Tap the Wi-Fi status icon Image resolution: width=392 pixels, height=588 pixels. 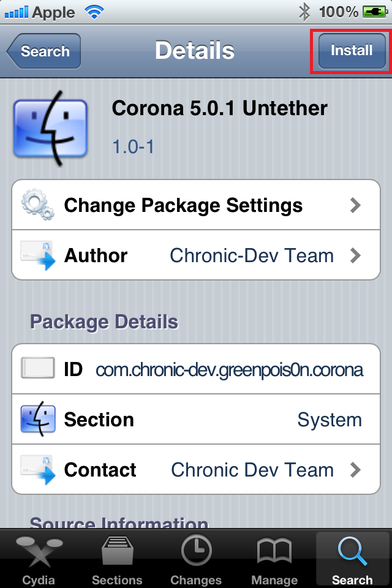pyautogui.click(x=94, y=11)
